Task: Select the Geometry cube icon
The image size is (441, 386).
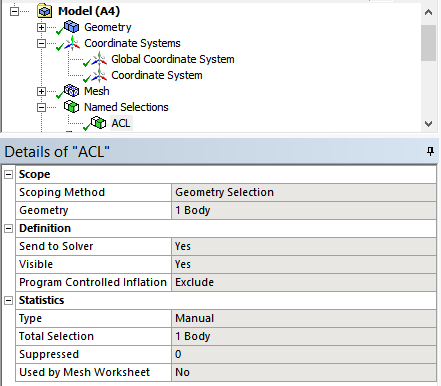Action: tap(71, 27)
